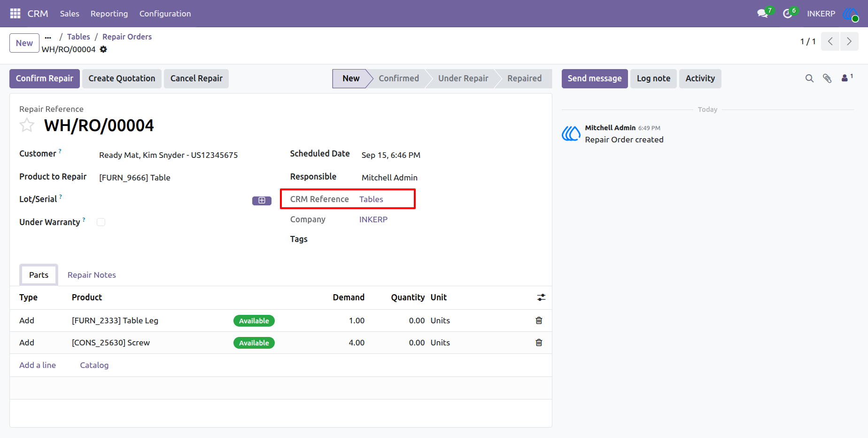The width and height of the screenshot is (868, 438).
Task: Search messages in the chatter
Action: pyautogui.click(x=809, y=78)
